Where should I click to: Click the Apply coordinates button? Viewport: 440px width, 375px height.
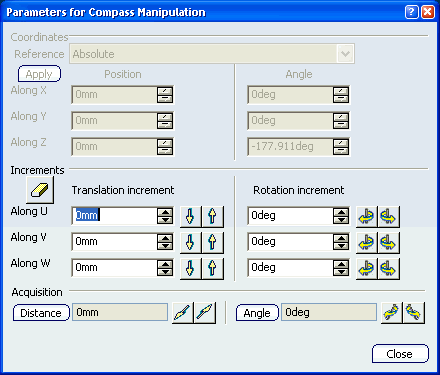point(39,74)
